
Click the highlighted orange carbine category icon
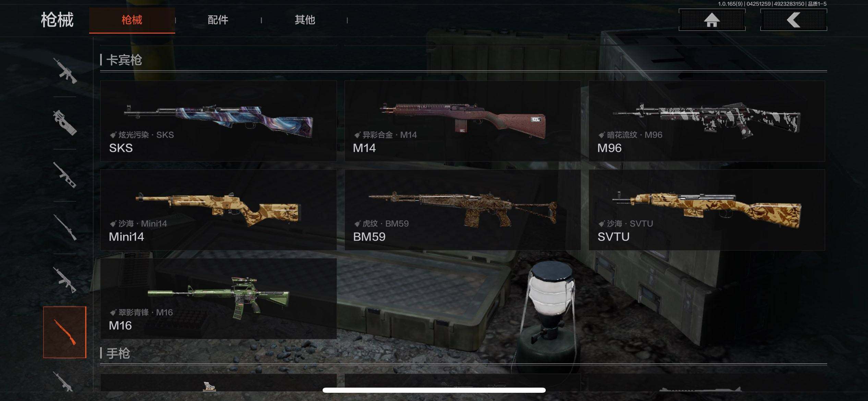(x=65, y=332)
